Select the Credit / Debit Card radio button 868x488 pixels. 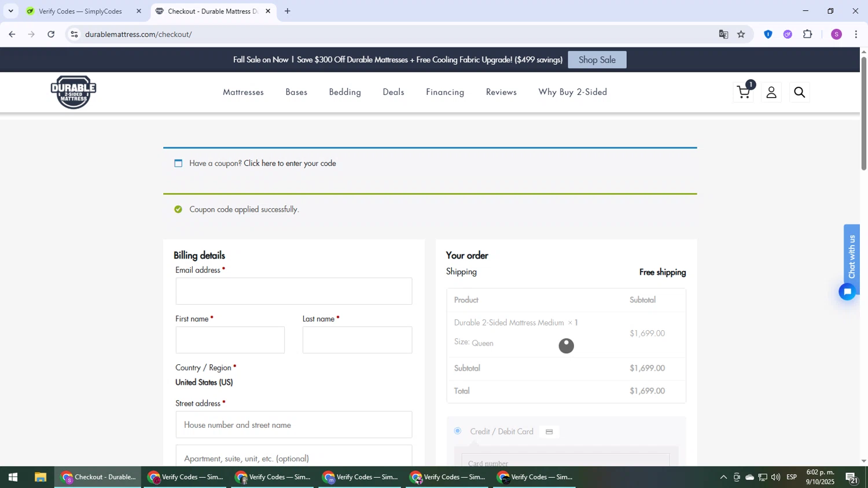pyautogui.click(x=458, y=431)
